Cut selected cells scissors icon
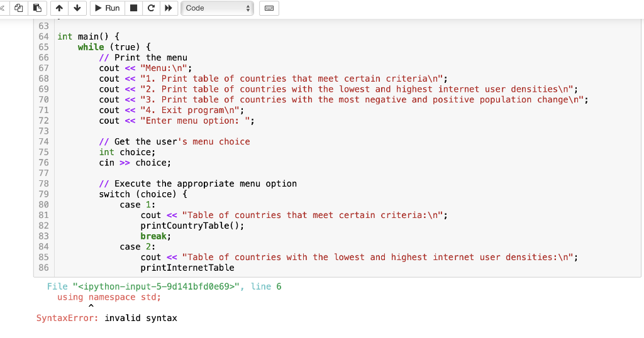Screen dimensions: 644x338 coord(3,8)
